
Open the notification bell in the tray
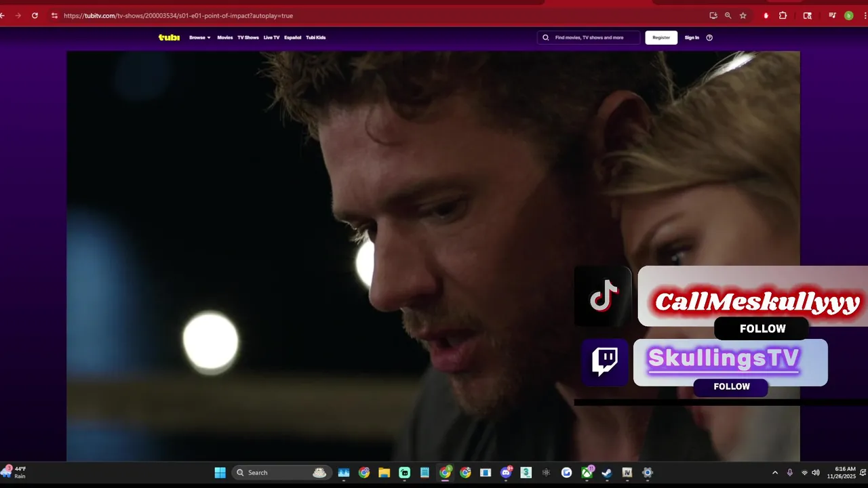[x=863, y=472]
